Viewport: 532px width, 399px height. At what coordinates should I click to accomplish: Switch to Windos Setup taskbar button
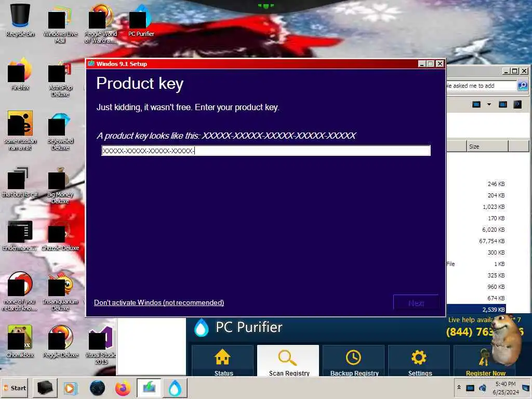pyautogui.click(x=149, y=388)
